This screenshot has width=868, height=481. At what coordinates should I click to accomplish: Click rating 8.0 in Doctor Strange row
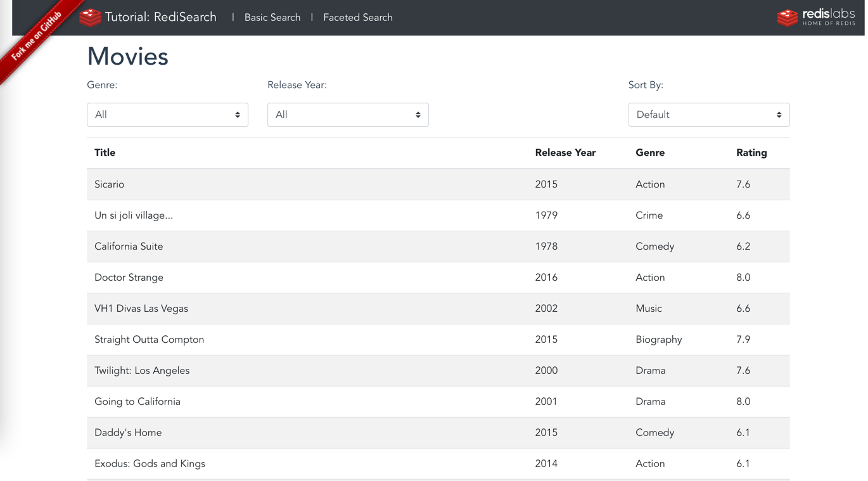pos(743,278)
